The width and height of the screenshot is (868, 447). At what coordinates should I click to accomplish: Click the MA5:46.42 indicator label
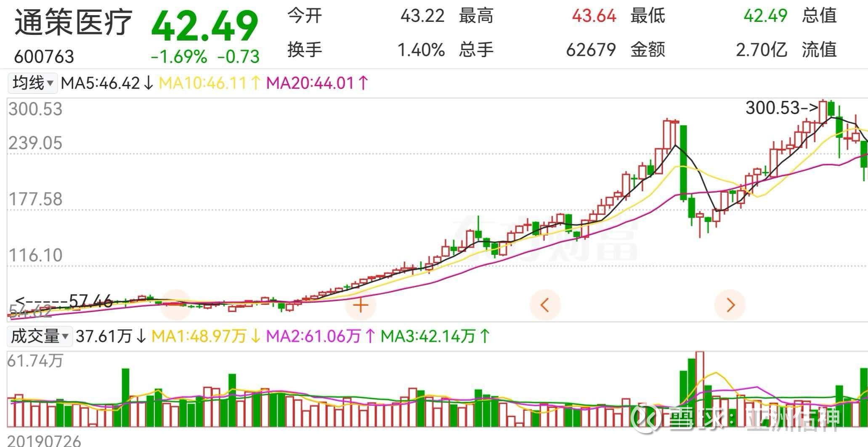click(x=107, y=83)
